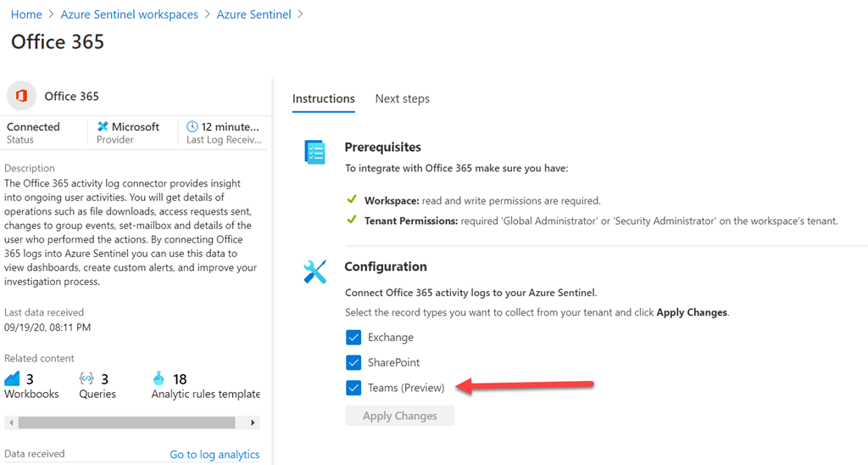Screen dimensions: 868x465
Task: Click the Workbooks chart icon
Action: [x=13, y=378]
